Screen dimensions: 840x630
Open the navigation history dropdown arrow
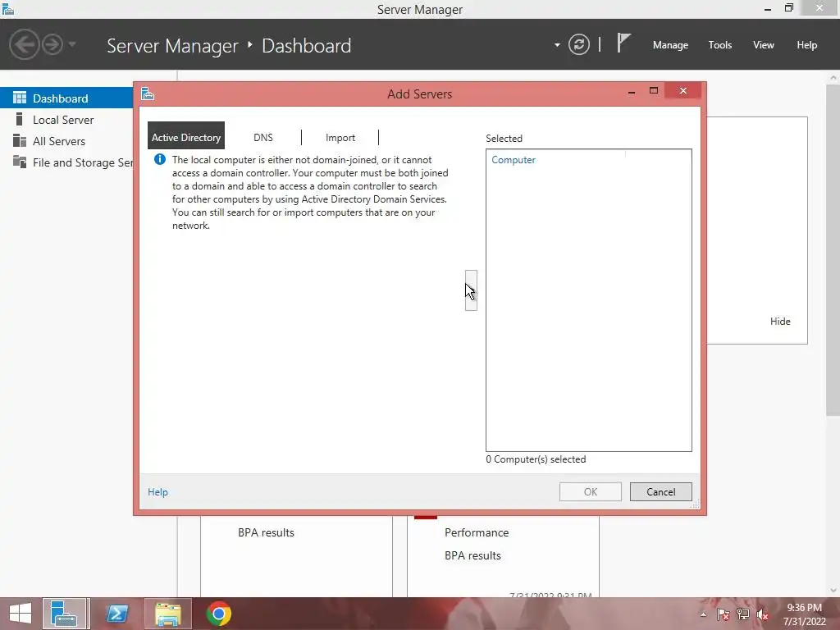[x=72, y=44]
